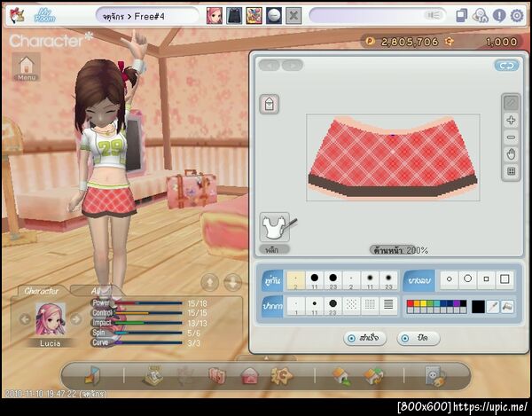This screenshot has height=416, width=532.
Task: Select the pencil tool in side toolbar
Action: [511, 103]
